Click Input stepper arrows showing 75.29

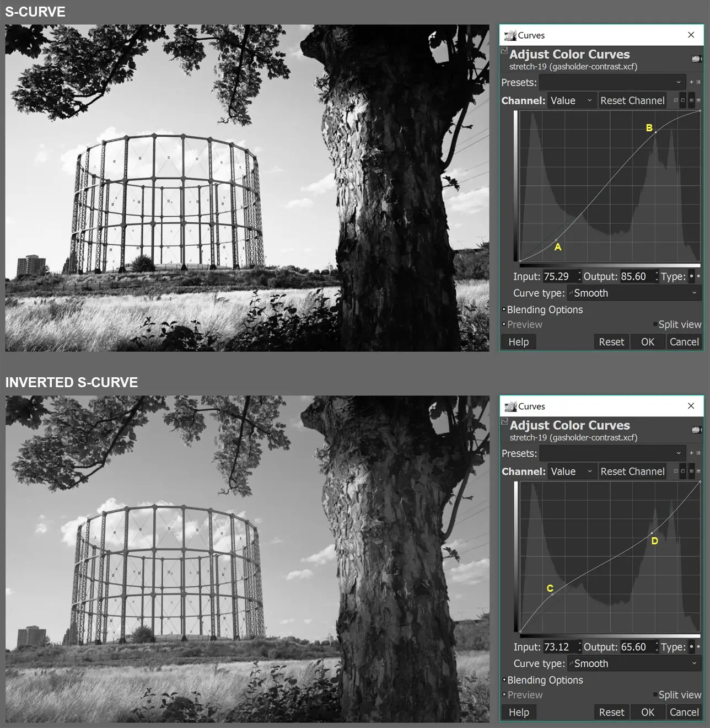click(x=579, y=276)
